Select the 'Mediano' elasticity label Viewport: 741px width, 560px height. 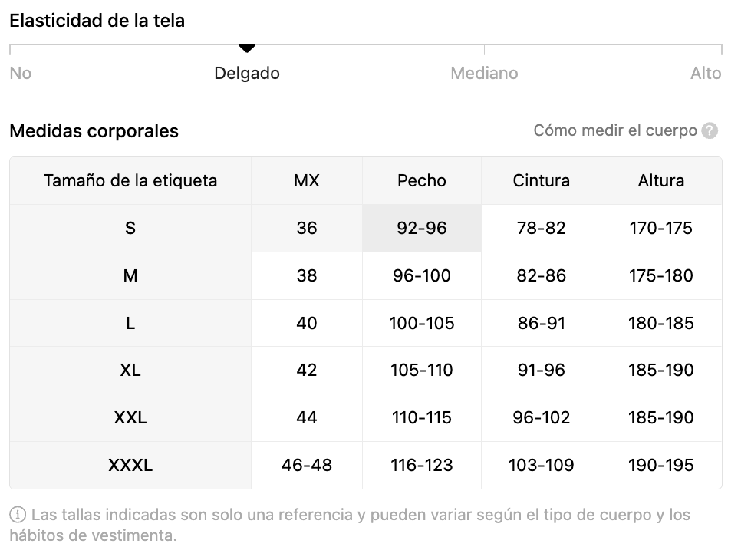(484, 73)
